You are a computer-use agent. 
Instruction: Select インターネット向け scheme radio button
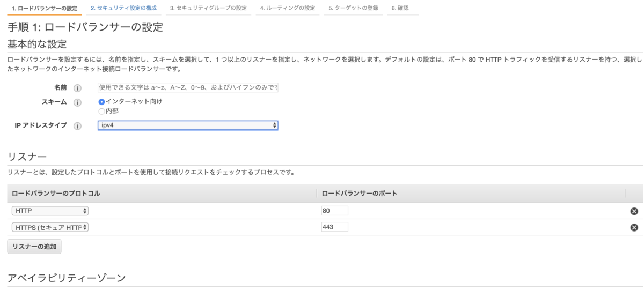tap(101, 101)
